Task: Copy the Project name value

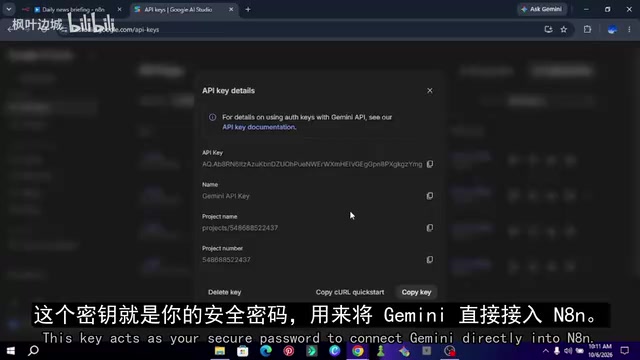Action: pyautogui.click(x=430, y=228)
